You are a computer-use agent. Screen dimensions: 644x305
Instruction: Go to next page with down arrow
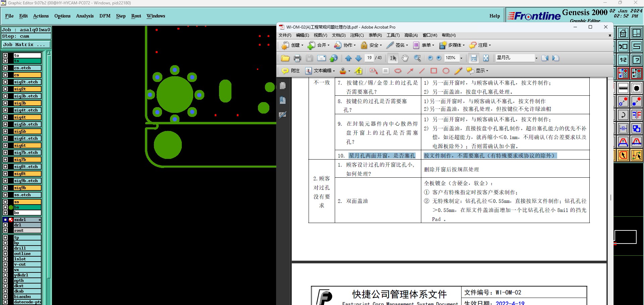[x=358, y=58]
